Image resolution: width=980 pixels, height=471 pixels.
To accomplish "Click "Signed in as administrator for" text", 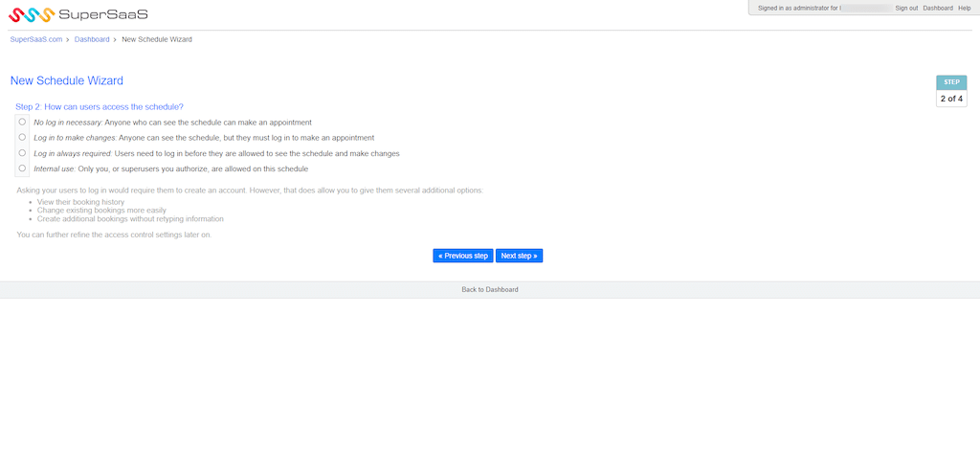I will (797, 8).
